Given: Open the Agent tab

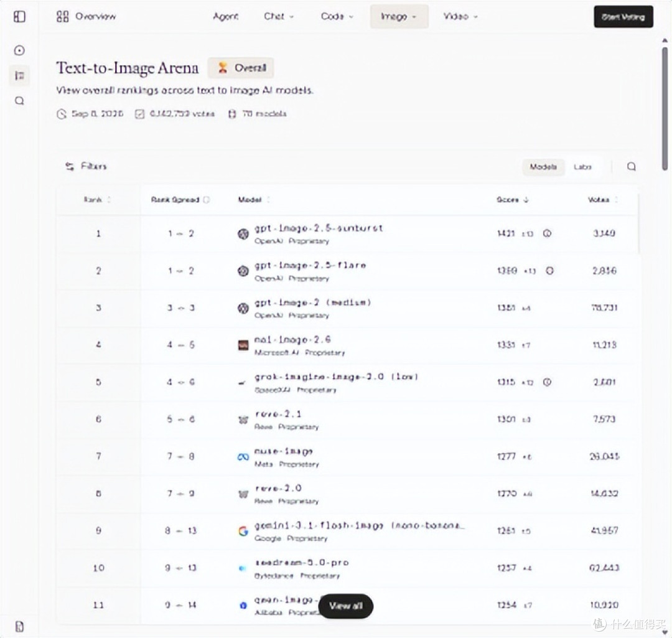Looking at the screenshot, I should click(225, 17).
